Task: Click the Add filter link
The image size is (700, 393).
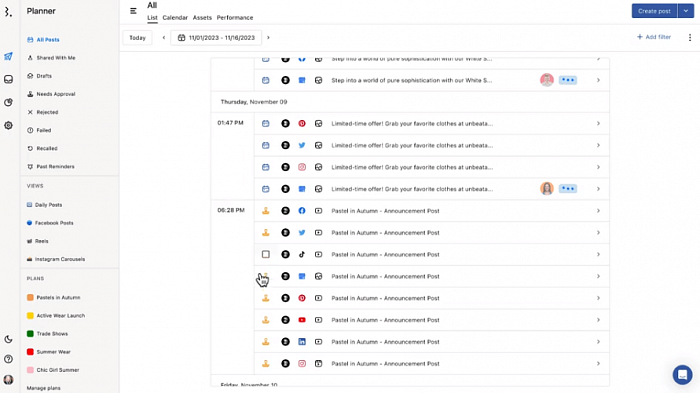Action: pyautogui.click(x=654, y=37)
